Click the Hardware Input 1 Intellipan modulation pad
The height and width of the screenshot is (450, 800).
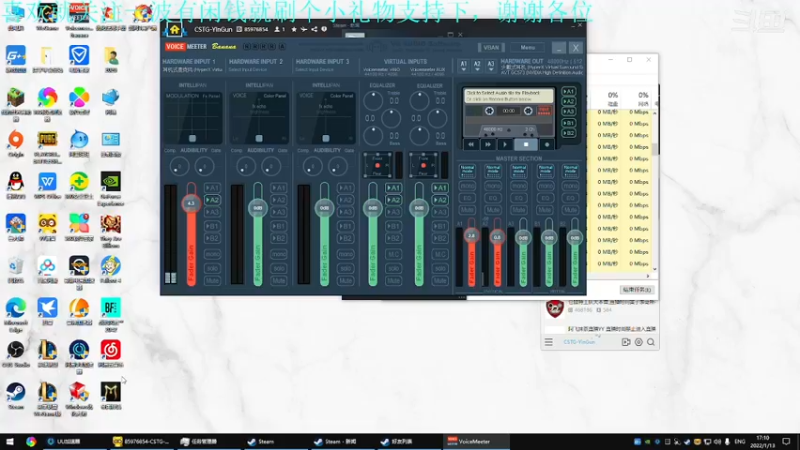(x=193, y=118)
